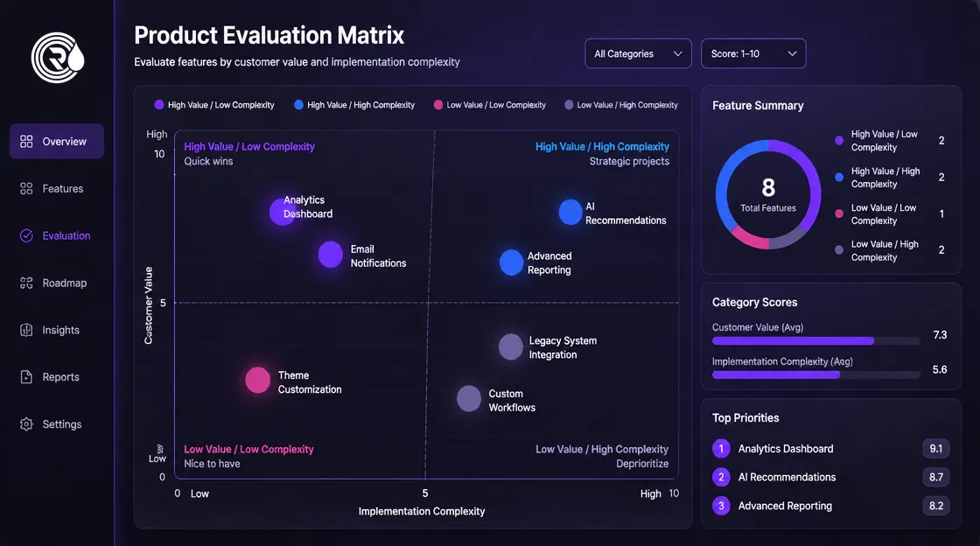Open the Overview menu item
980x546 pixels.
[57, 141]
